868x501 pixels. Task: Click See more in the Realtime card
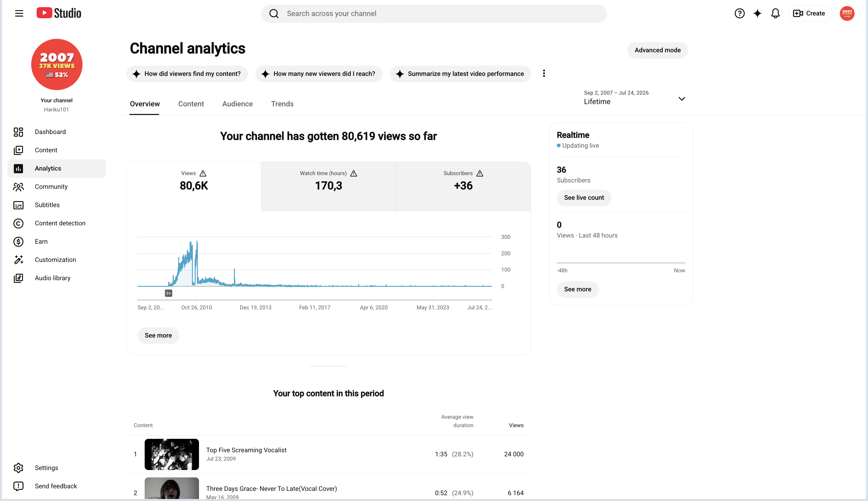(578, 289)
